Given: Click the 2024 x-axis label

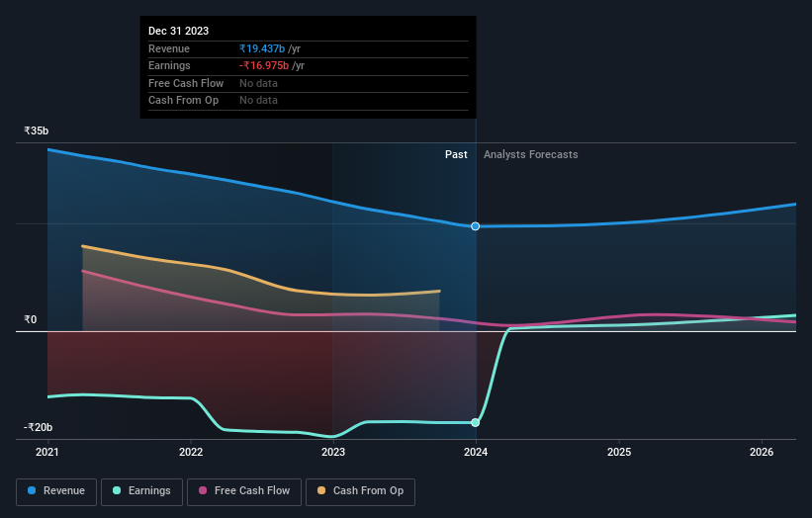Looking at the screenshot, I should (476, 452).
